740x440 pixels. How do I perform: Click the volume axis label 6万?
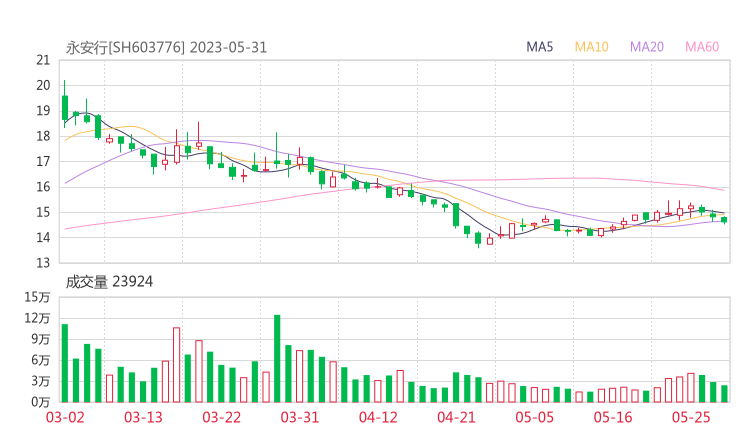(x=41, y=360)
